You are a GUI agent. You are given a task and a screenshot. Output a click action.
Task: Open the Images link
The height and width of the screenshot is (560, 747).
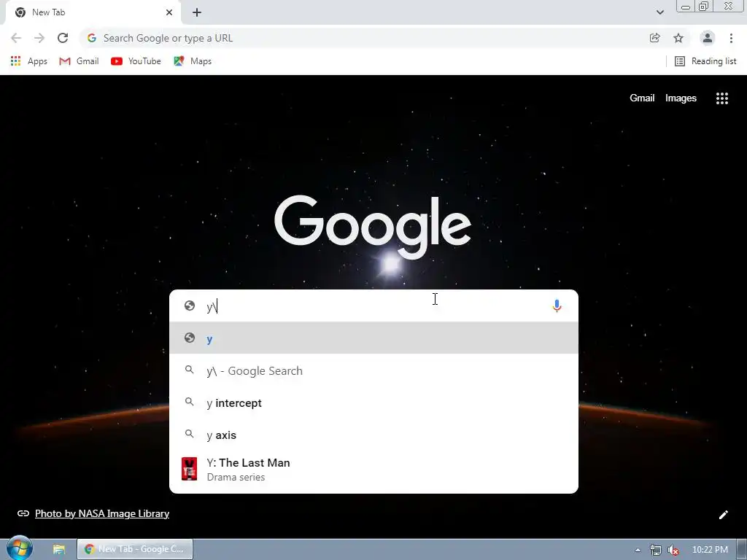pos(681,98)
